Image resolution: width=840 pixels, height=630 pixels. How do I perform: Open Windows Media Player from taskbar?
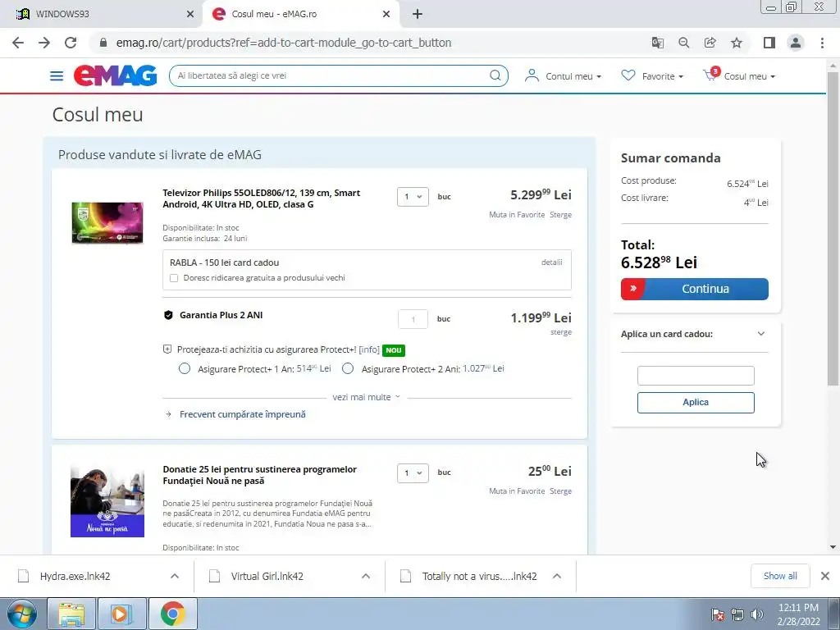(x=121, y=614)
